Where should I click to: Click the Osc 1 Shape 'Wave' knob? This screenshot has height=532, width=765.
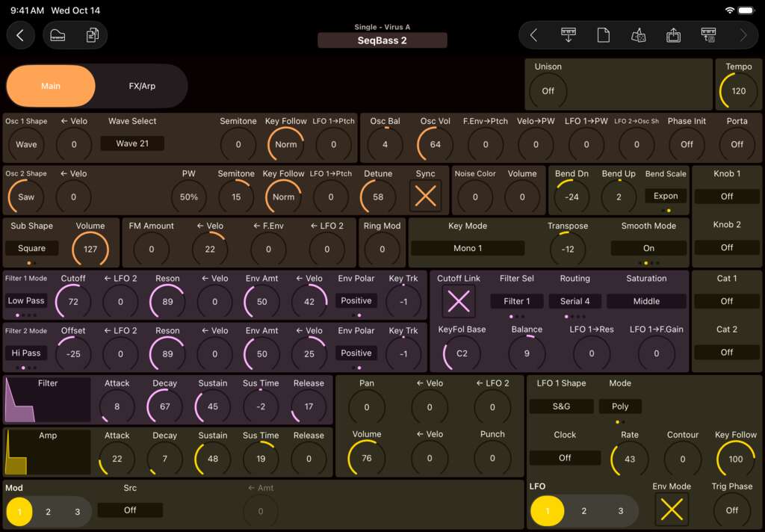click(26, 144)
